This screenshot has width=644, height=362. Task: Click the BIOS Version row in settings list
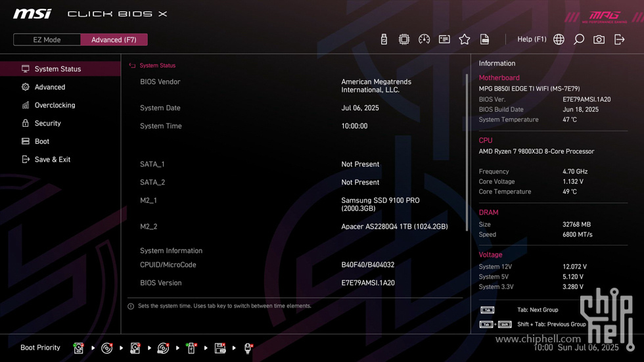[295, 283]
